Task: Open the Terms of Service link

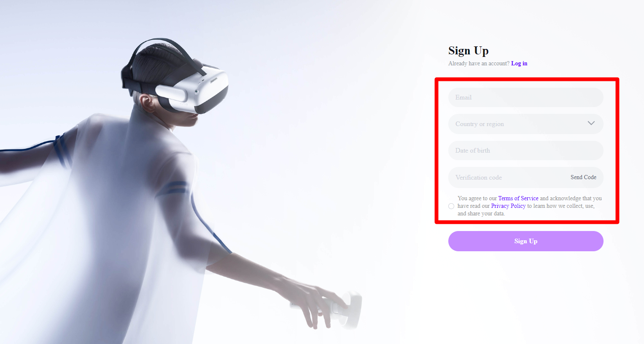Action: point(518,198)
